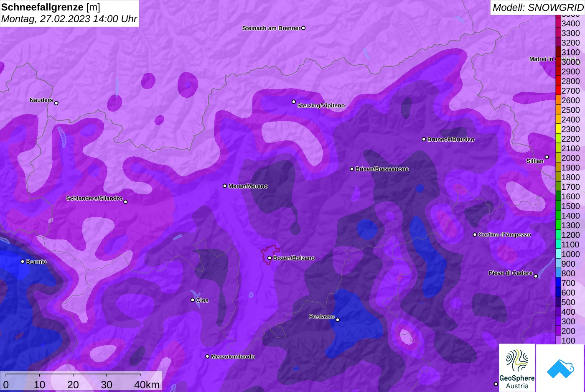Select the 800 legend value label
The image size is (585, 392).
pos(569,273)
